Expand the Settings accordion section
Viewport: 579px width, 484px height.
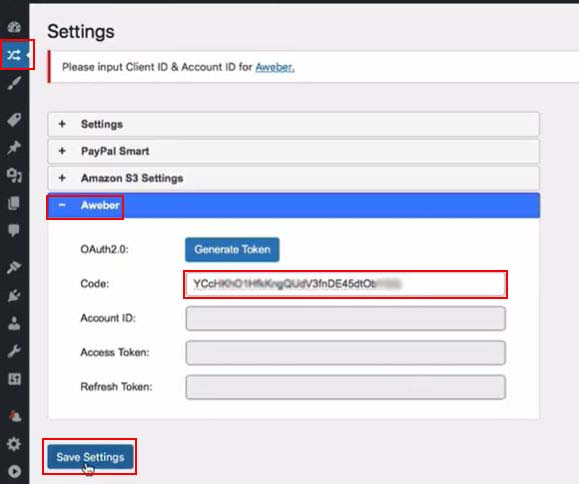(294, 124)
